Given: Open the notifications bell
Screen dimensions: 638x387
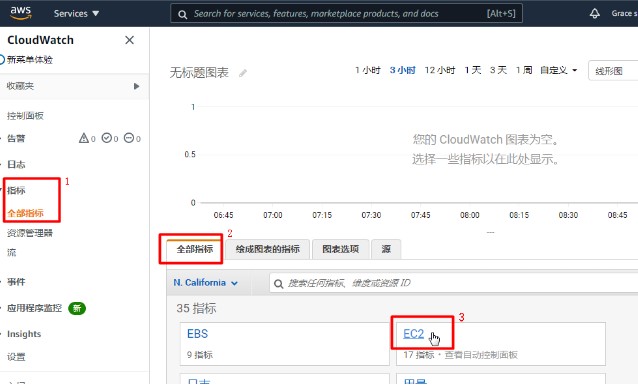Looking at the screenshot, I should [x=594, y=13].
